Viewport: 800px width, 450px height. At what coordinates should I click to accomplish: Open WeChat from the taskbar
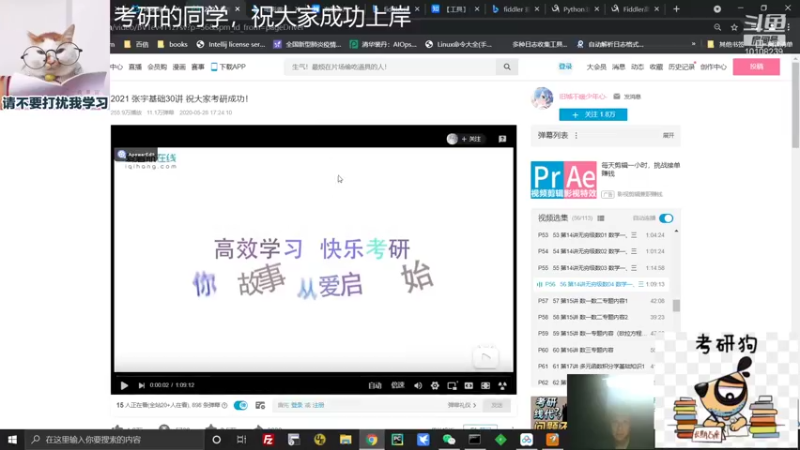pos(449,439)
